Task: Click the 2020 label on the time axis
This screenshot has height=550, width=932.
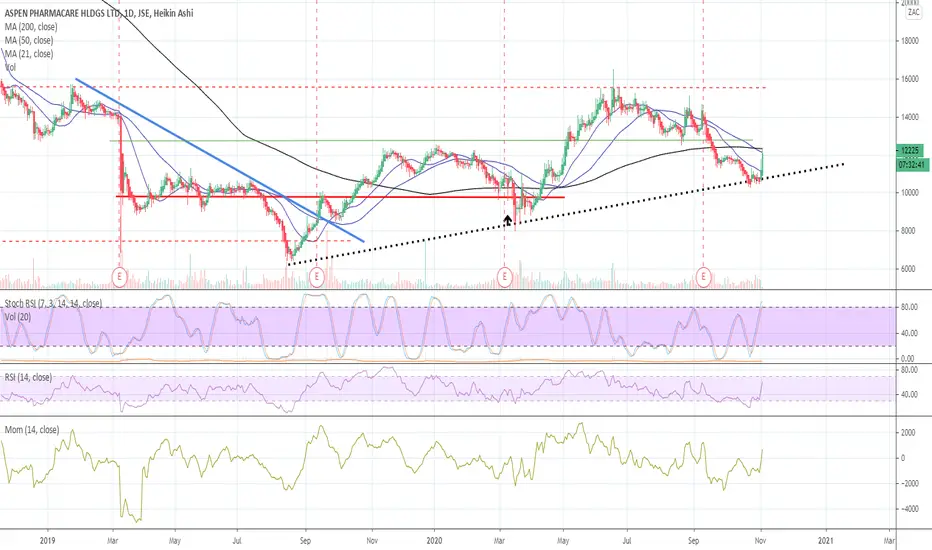Action: click(x=434, y=540)
